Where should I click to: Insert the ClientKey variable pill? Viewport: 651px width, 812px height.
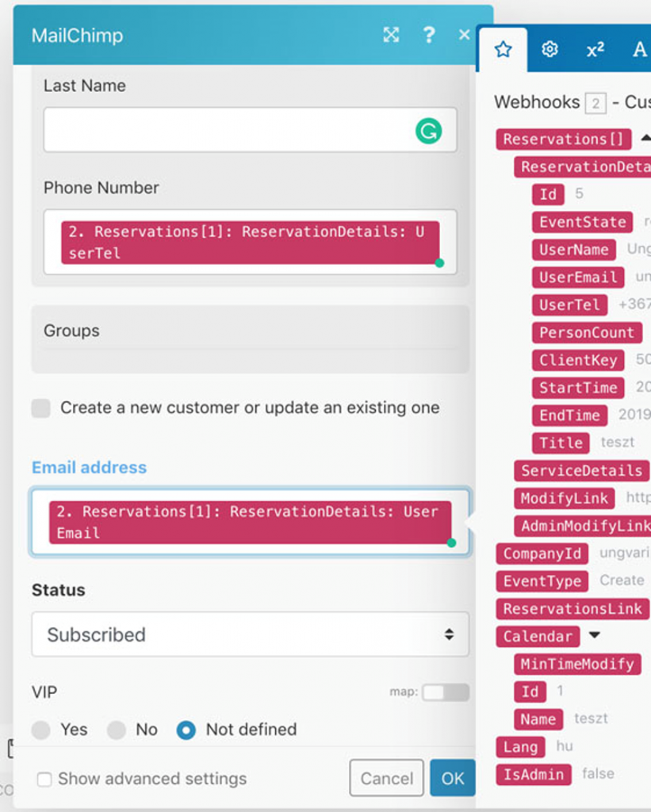coord(578,360)
